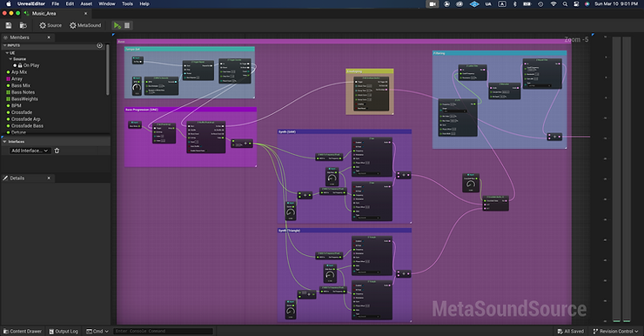Open the Edit menu

pyautogui.click(x=70, y=3)
